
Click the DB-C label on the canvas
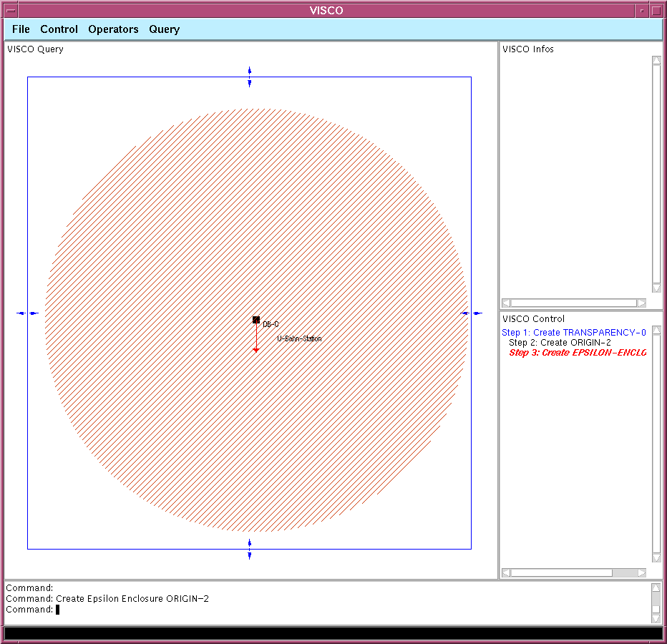click(x=271, y=325)
